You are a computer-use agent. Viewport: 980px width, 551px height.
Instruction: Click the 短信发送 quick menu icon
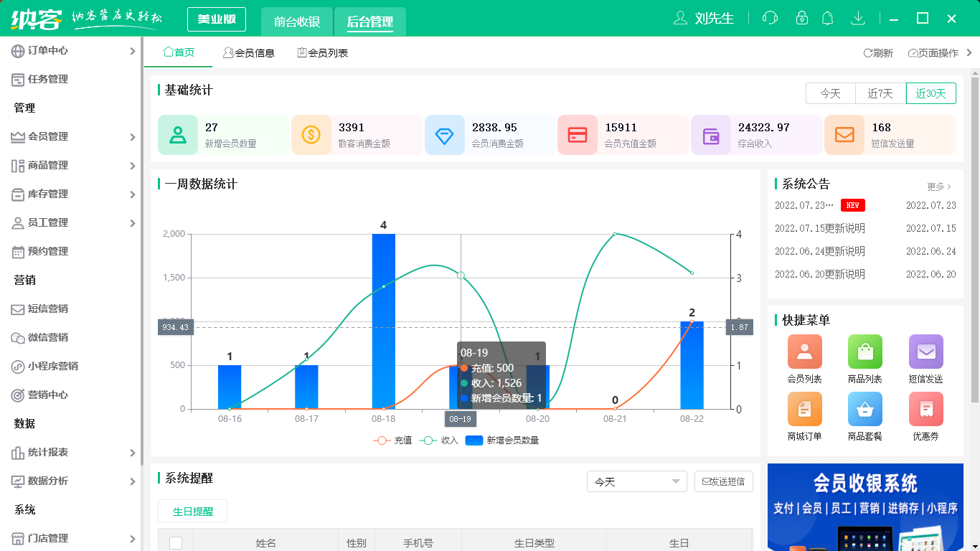(925, 352)
